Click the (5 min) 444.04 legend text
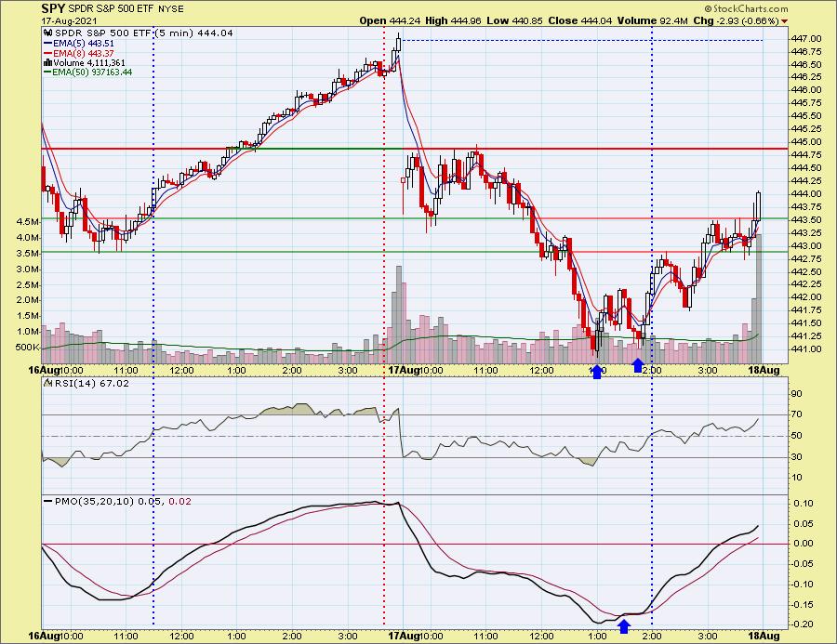The image size is (837, 644). (x=195, y=33)
